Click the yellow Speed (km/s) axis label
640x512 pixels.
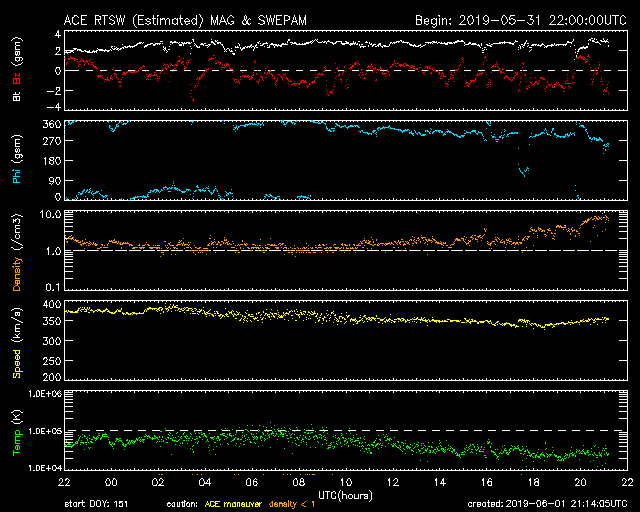click(x=17, y=343)
